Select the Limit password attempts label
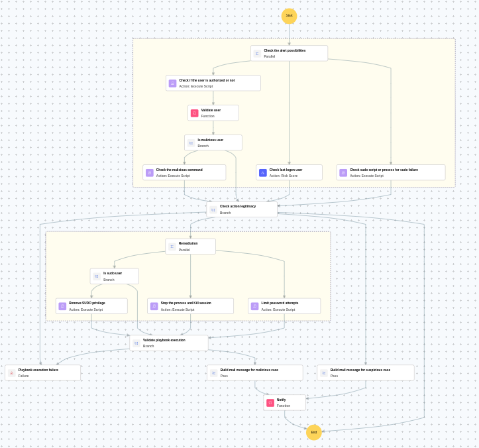The width and height of the screenshot is (479, 448). coord(280,303)
